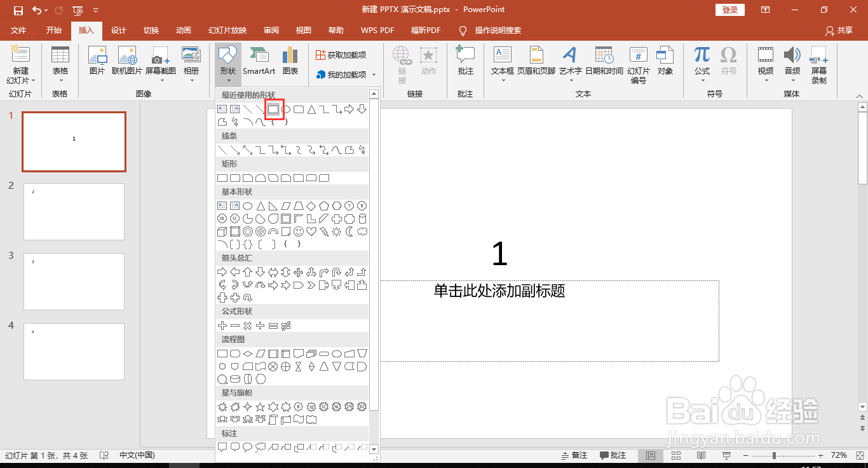Click 操作说明搜索 tell me search box
This screenshot has height=468, width=868.
[x=491, y=31]
